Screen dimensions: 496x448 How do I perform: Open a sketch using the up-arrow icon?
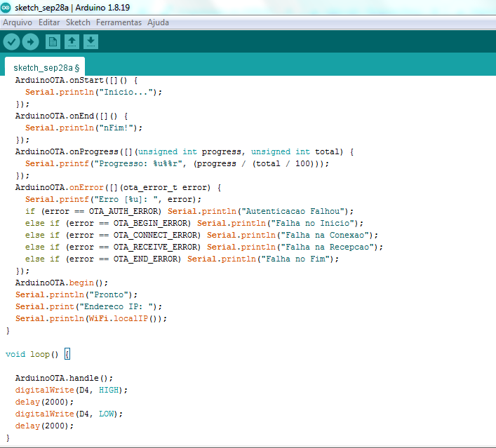click(72, 42)
